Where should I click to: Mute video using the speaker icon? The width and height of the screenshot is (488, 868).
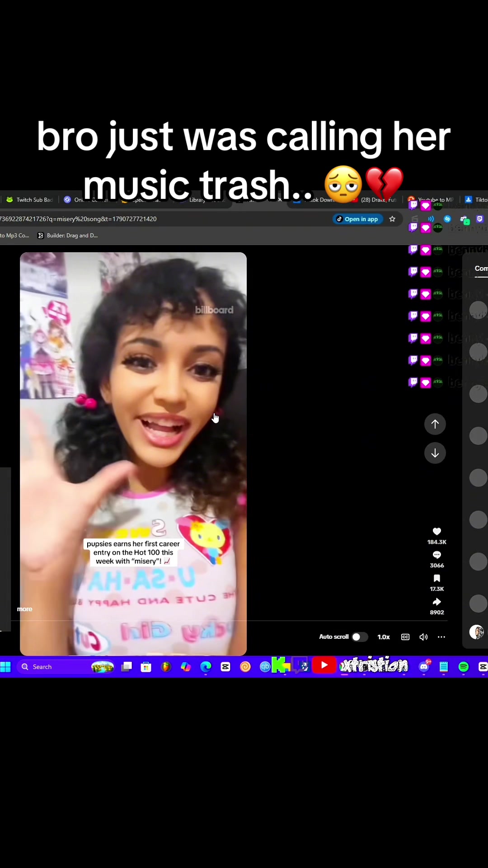click(423, 637)
